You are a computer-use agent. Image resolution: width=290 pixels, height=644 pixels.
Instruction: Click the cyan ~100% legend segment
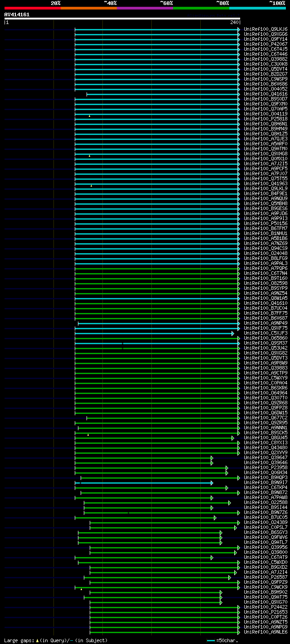pyautogui.click(x=257, y=8)
